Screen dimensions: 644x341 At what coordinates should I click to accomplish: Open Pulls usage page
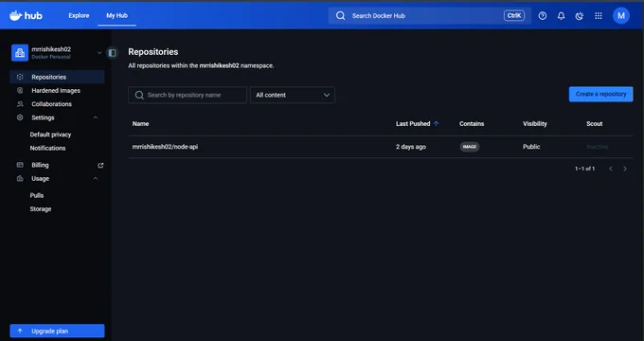(x=37, y=195)
